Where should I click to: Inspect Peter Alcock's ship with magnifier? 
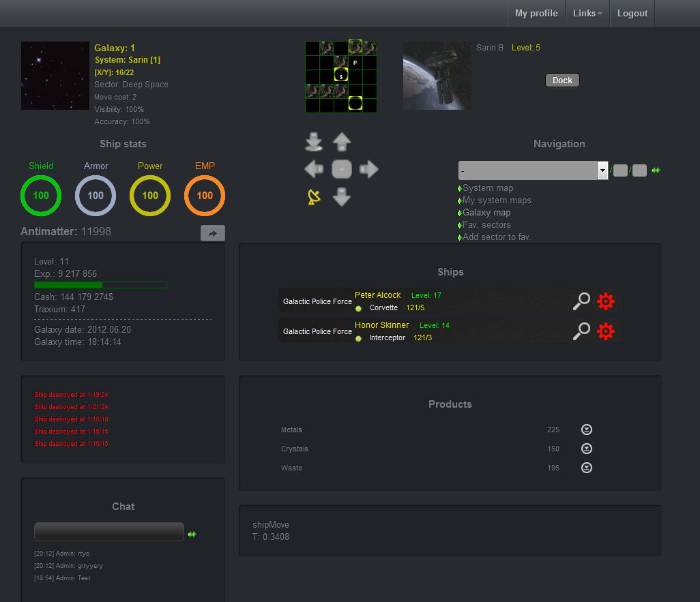[x=581, y=301]
